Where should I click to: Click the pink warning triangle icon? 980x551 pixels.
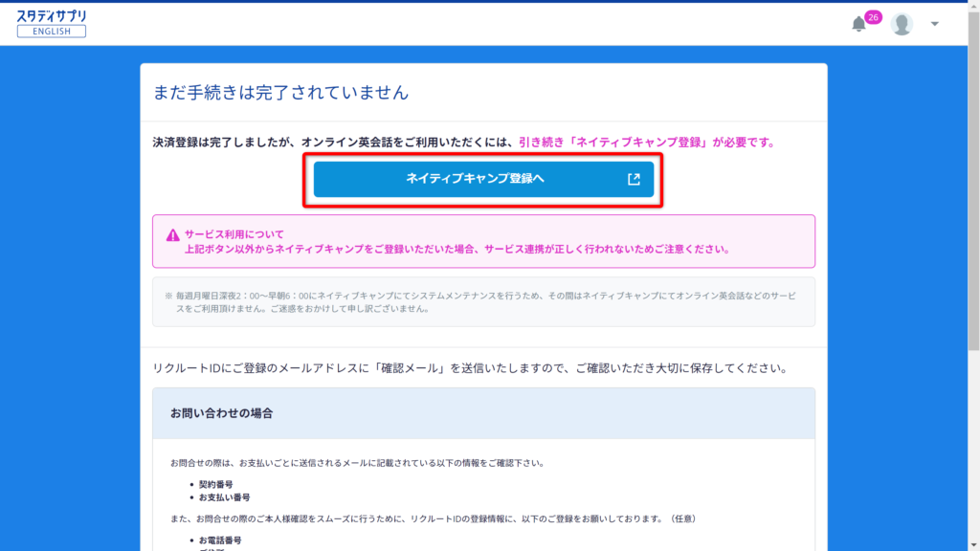(172, 235)
